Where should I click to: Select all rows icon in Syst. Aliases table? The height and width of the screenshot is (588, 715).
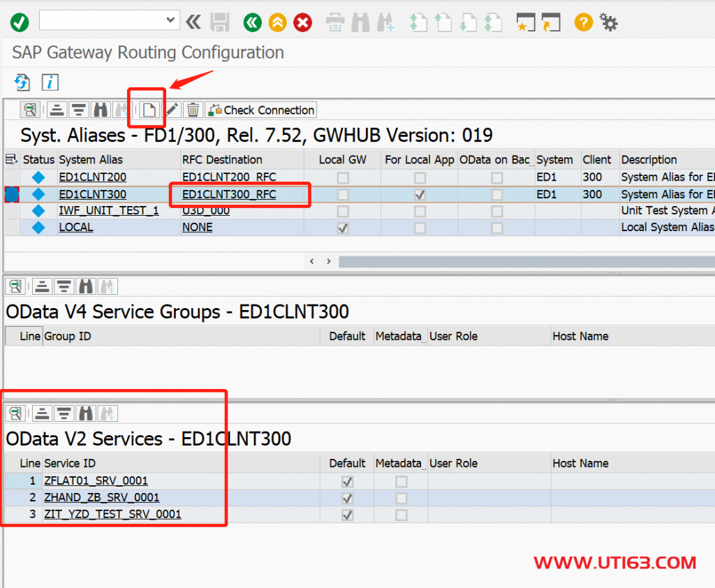(11, 160)
